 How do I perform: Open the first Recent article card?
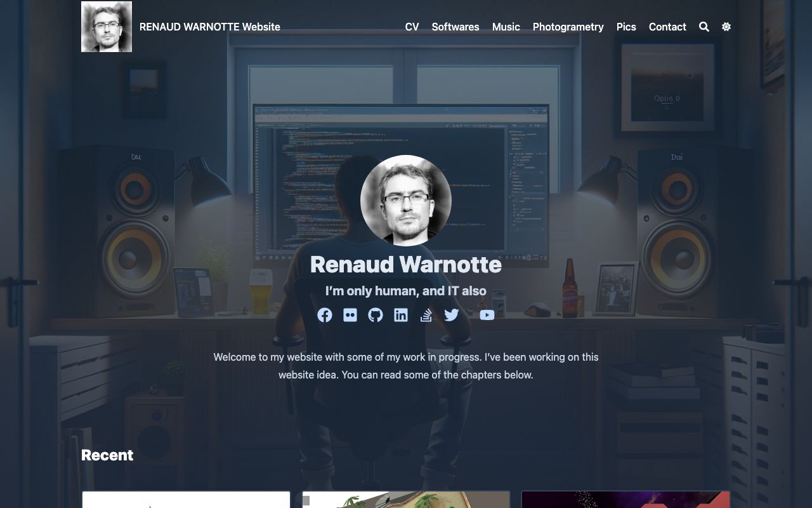click(186, 499)
